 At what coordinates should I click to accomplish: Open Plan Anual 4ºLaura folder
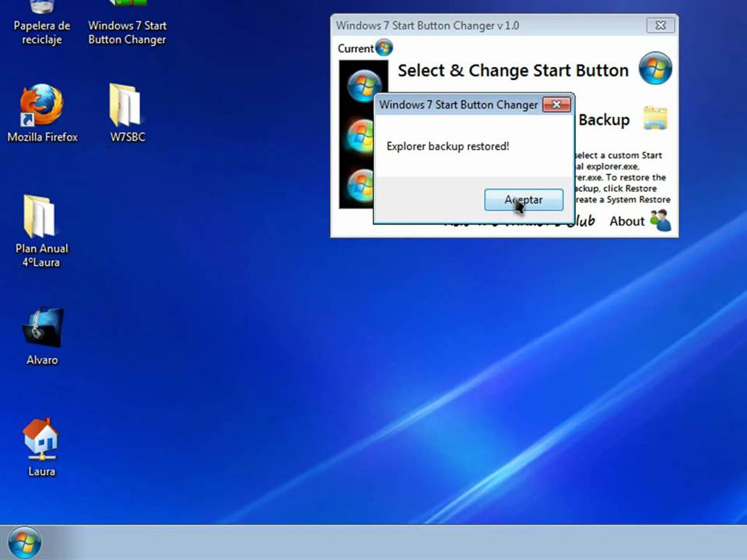click(x=41, y=231)
